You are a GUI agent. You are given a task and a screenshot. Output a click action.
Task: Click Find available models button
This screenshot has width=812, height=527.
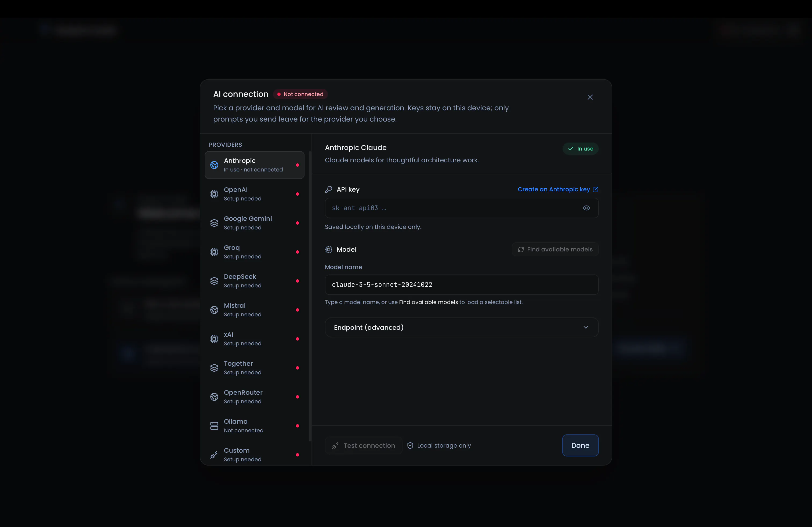coord(555,250)
